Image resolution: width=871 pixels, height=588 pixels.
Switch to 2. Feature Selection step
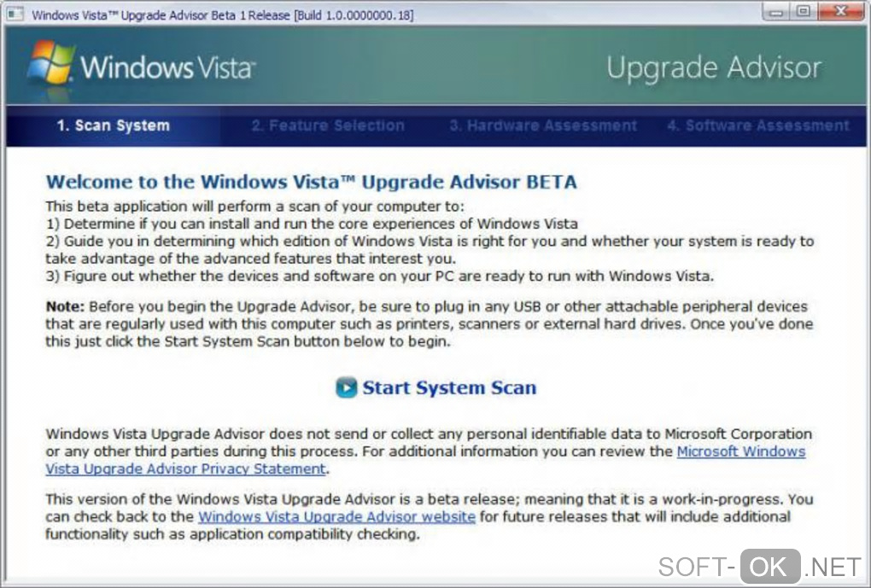pos(328,125)
